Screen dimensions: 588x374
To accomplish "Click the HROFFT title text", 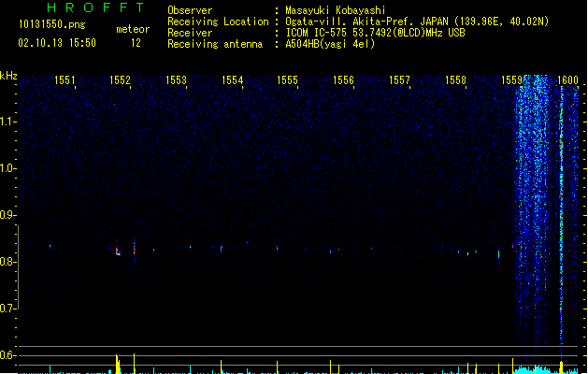I will point(95,7).
